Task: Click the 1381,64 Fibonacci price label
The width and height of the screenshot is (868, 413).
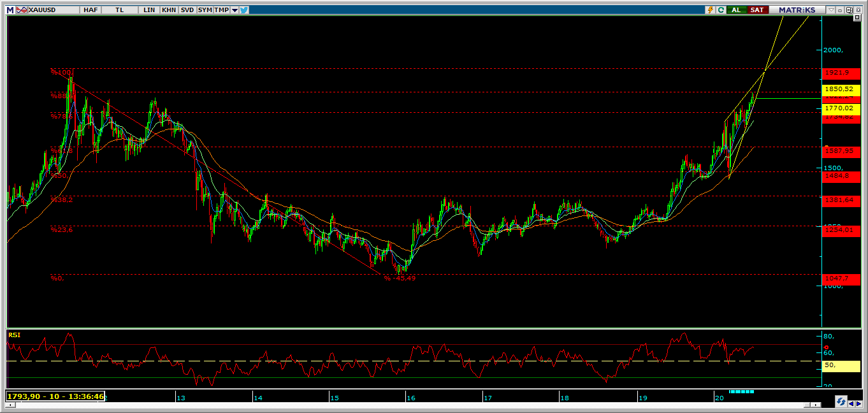Action: [x=841, y=200]
